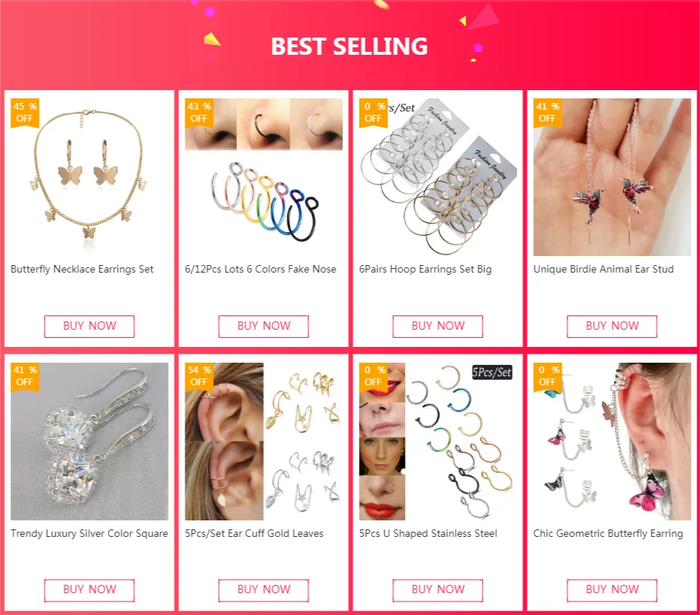View the U Shaped Stainless Steel image
This screenshot has width=700, height=615.
(438, 442)
